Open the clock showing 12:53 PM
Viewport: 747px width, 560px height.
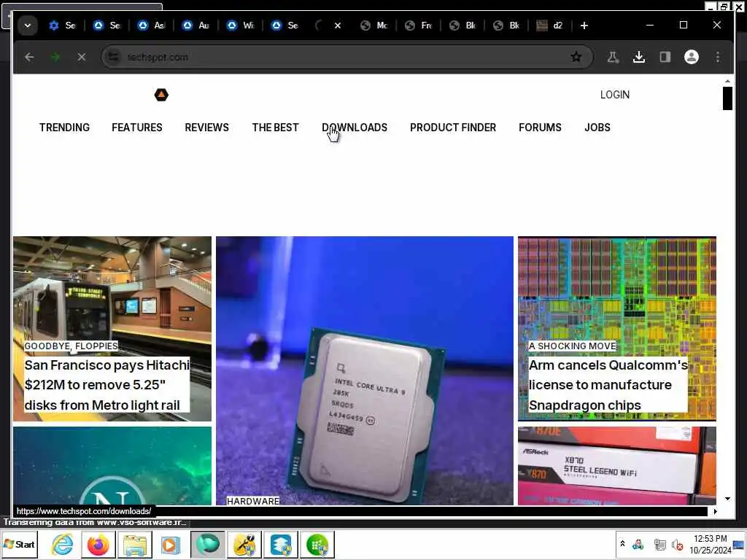click(x=710, y=544)
